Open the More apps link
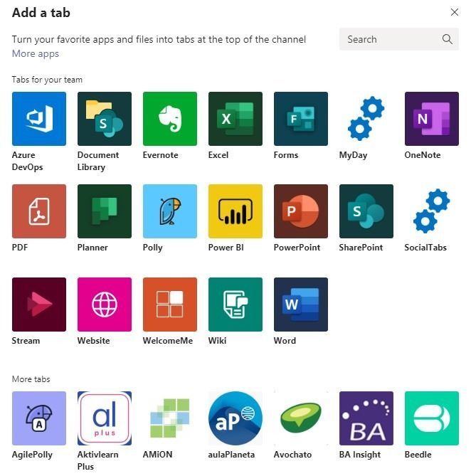 pyautogui.click(x=35, y=54)
